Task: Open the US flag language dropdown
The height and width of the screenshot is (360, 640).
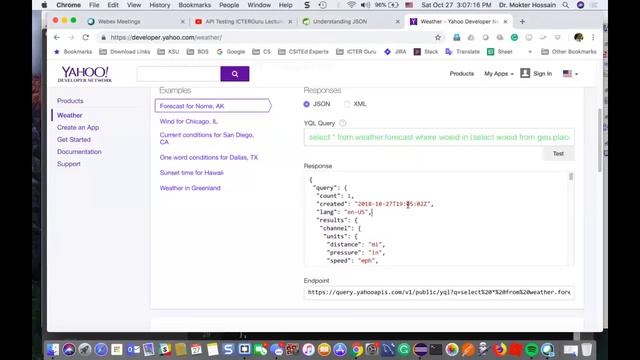Action: pyautogui.click(x=570, y=73)
